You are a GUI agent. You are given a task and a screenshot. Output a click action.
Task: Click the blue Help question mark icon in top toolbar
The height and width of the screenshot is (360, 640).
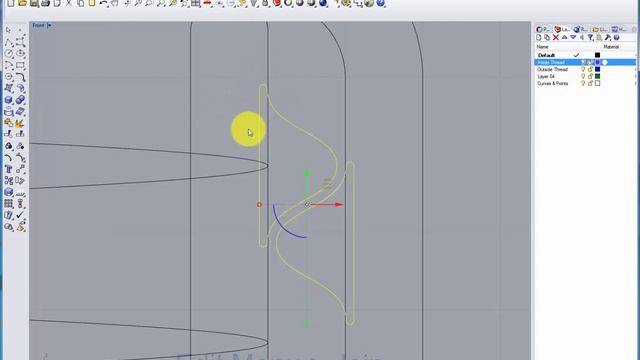point(380,3)
